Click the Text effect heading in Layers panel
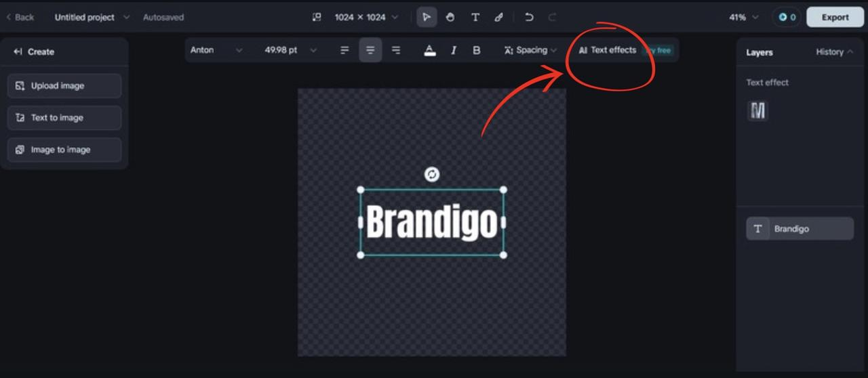Screen dimensions: 868x378 click(768, 83)
